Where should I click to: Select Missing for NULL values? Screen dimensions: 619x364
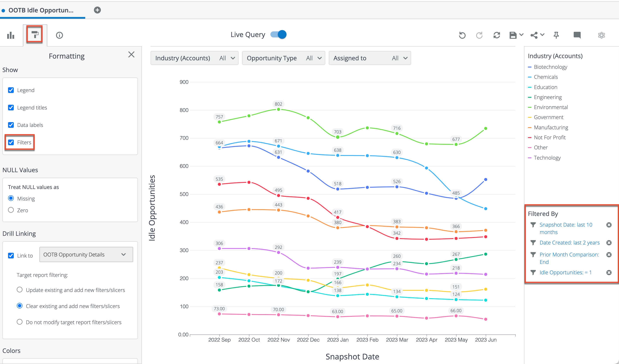[x=11, y=198]
